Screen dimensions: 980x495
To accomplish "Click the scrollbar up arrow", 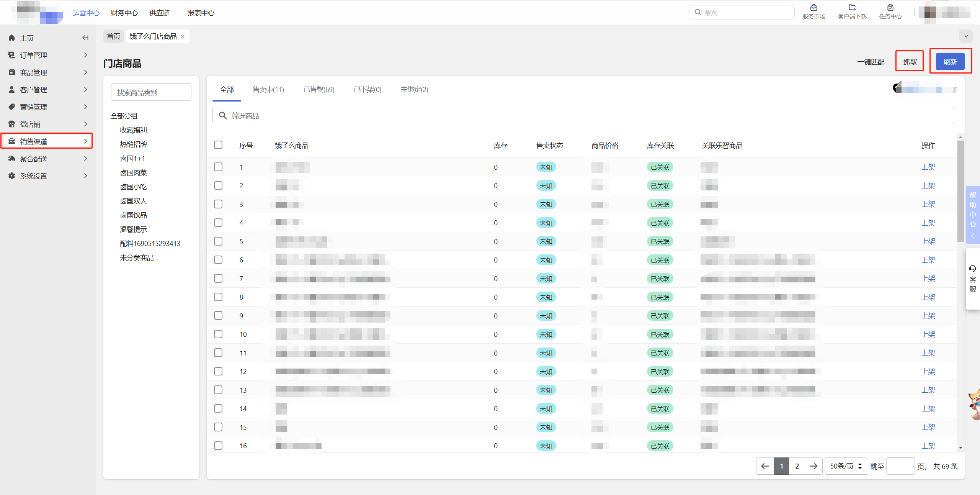I will pos(960,137).
